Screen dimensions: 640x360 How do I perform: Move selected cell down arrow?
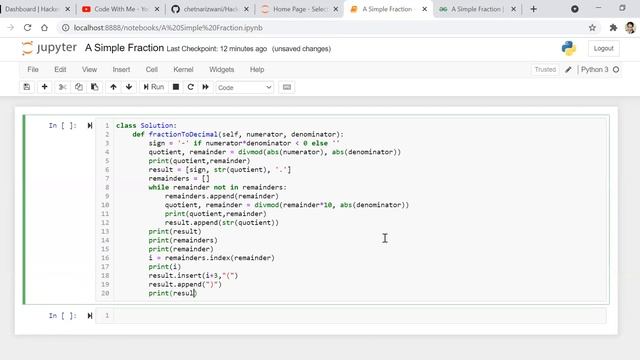pos(129,87)
